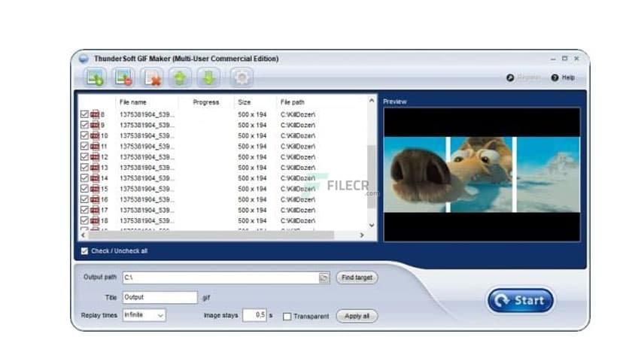Uncheck the checkbox for row 9
Viewport: 629px width, 364px height.
point(84,125)
